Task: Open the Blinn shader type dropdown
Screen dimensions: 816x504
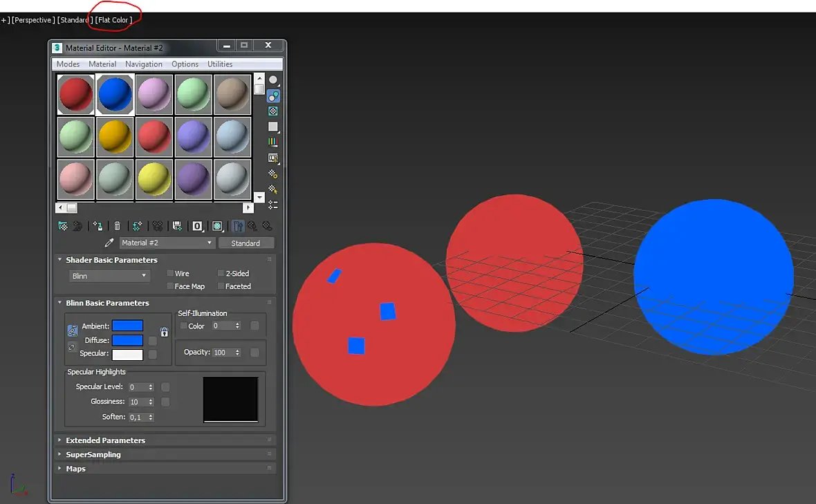Action: click(109, 276)
